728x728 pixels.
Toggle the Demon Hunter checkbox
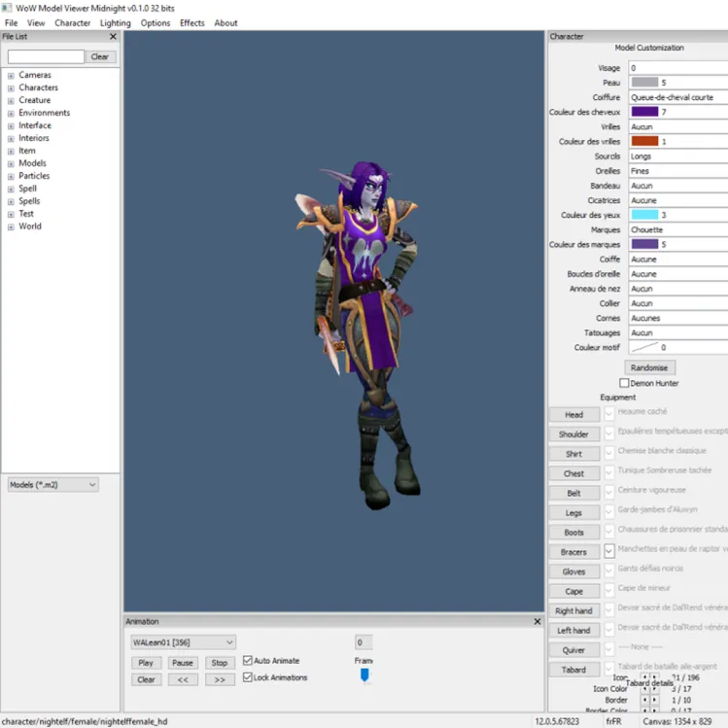(x=624, y=383)
